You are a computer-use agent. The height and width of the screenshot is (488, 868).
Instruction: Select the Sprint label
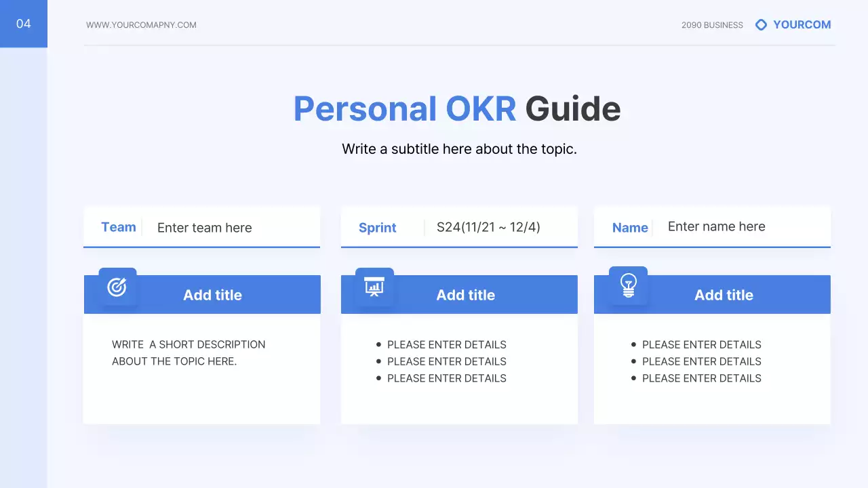[377, 228]
